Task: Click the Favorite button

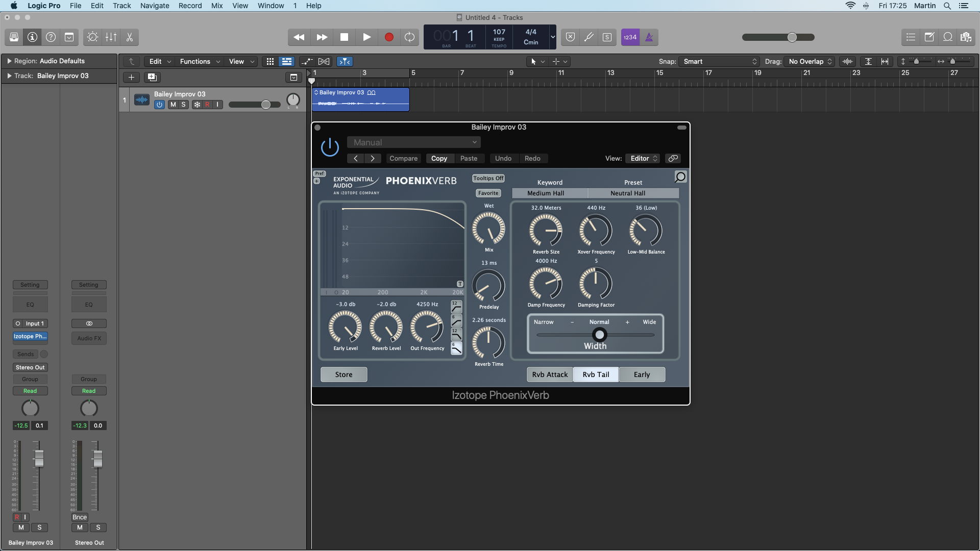Action: [488, 193]
